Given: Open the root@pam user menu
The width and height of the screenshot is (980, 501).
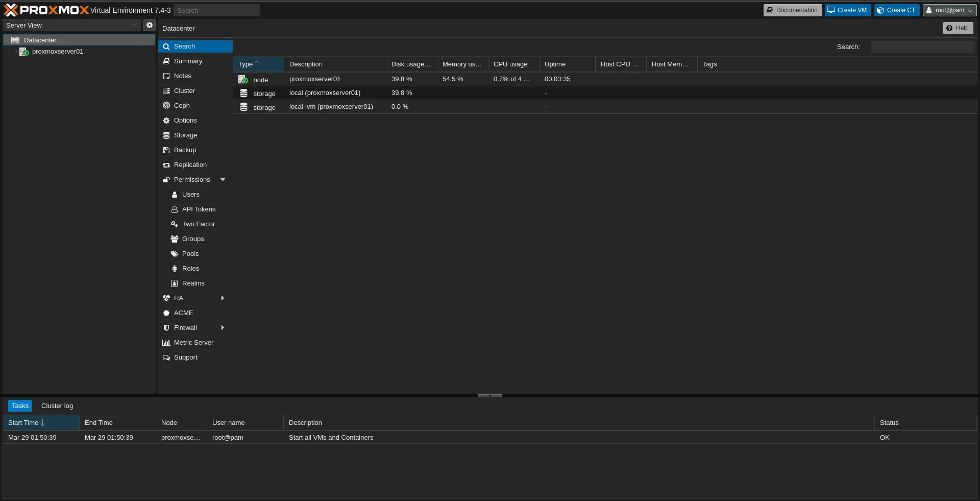Looking at the screenshot, I should pos(949,10).
